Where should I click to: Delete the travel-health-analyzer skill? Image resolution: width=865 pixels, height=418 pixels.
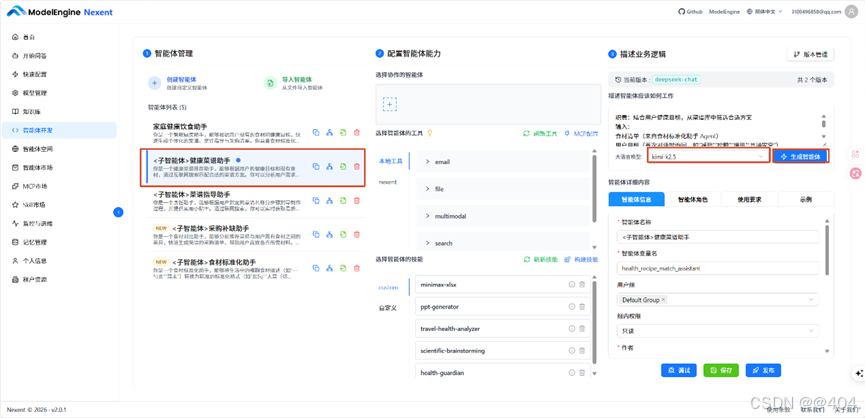point(582,329)
